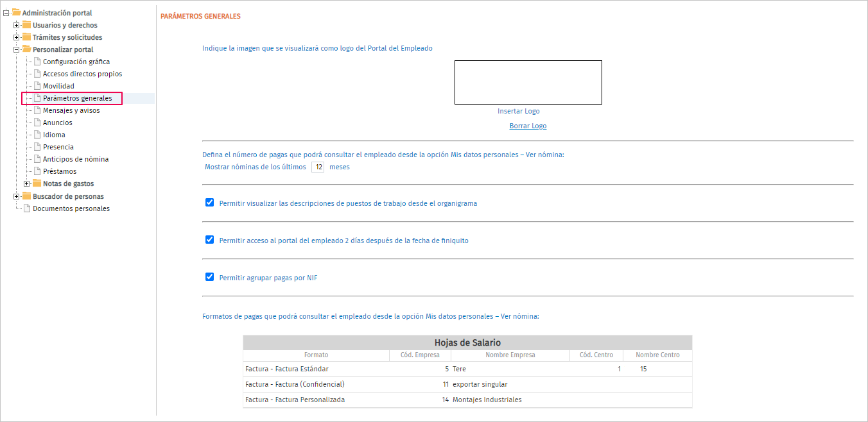Click the Montajes Industriales company cell
This screenshot has height=422, width=868.
[487, 400]
